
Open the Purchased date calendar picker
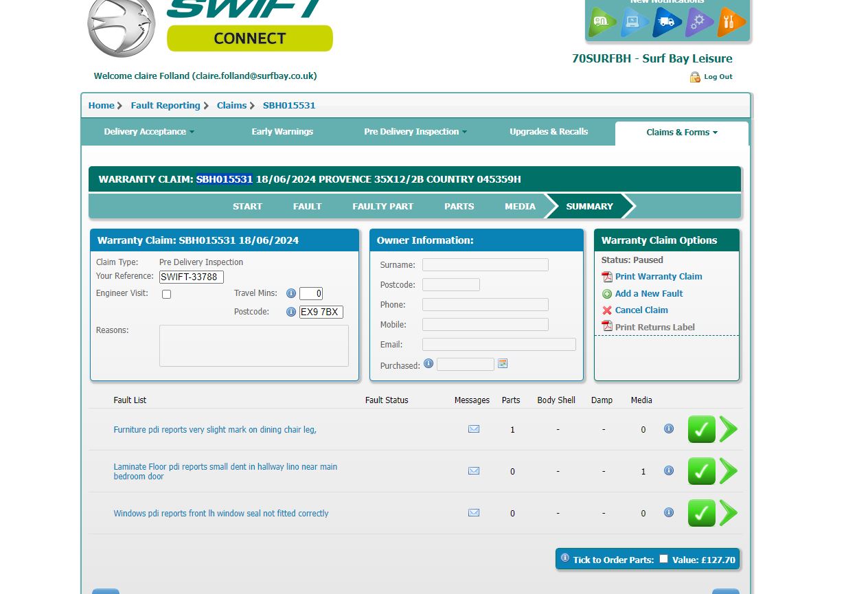click(x=503, y=363)
